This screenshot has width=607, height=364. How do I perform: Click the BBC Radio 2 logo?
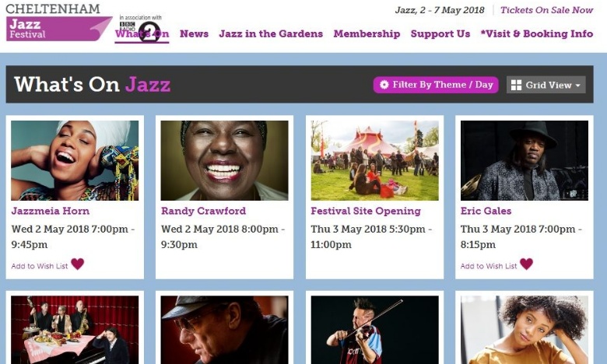(x=141, y=28)
